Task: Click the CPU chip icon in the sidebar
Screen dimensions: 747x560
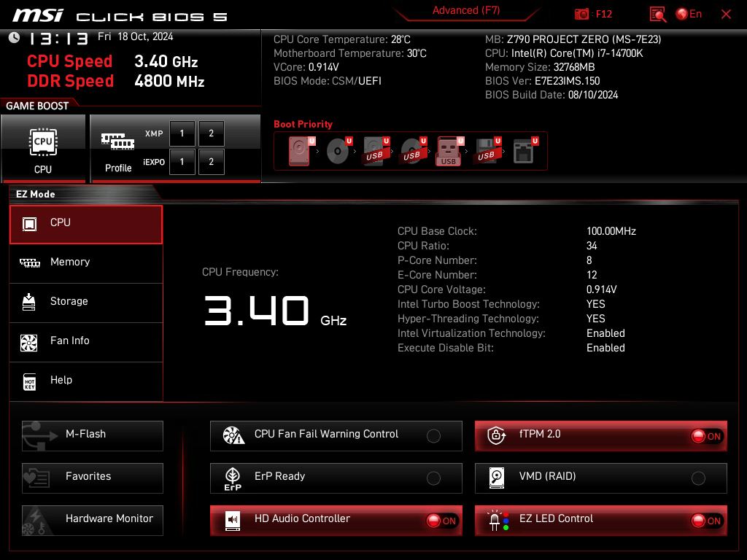Action: point(29,224)
